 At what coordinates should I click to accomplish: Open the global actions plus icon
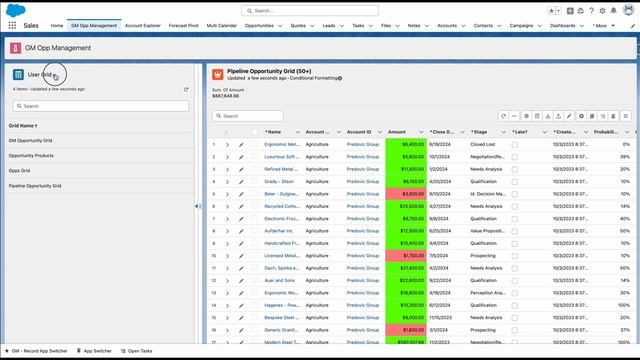point(570,11)
